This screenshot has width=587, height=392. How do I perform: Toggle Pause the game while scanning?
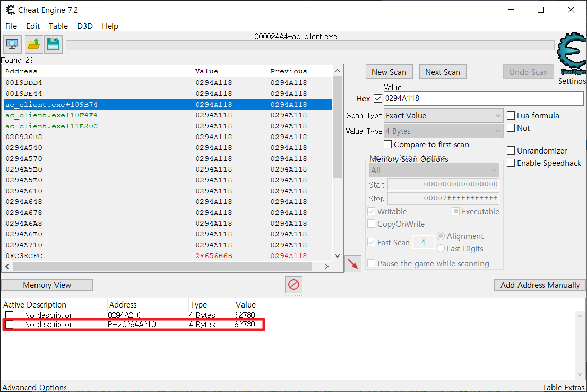(371, 263)
